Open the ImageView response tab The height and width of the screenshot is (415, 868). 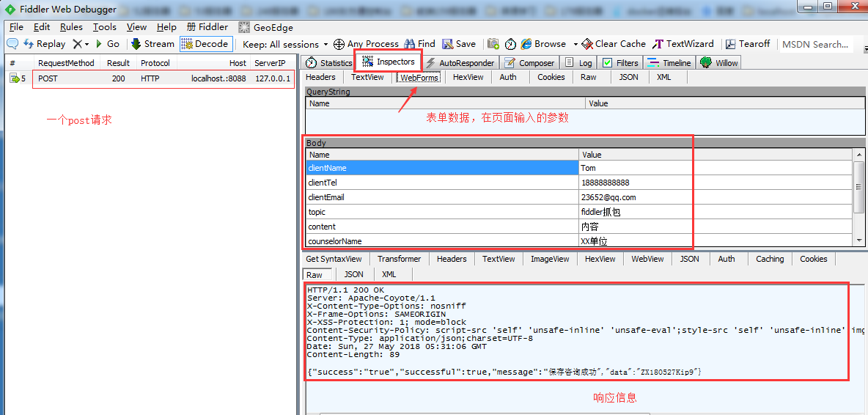point(550,259)
